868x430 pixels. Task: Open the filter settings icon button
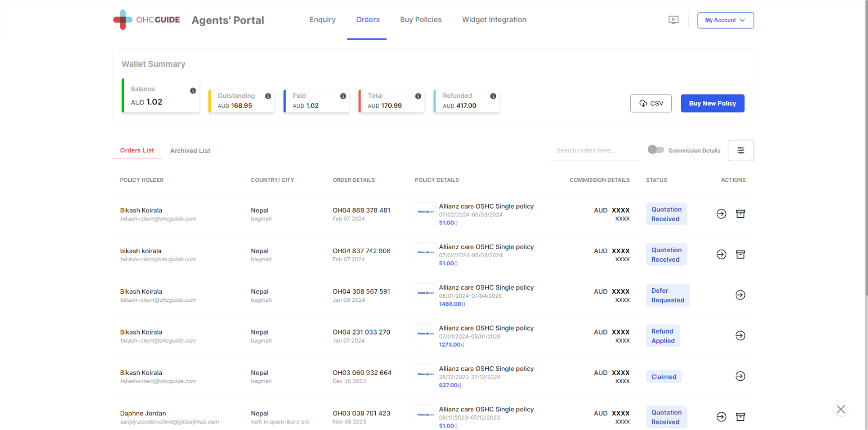(x=740, y=150)
